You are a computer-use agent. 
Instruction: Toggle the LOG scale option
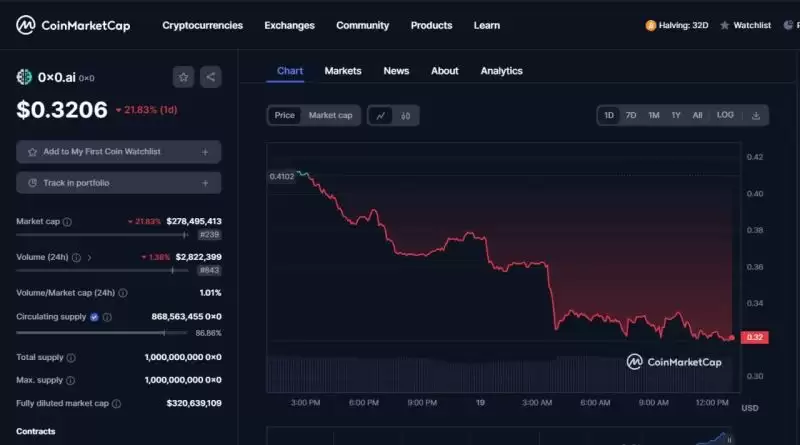click(x=725, y=116)
